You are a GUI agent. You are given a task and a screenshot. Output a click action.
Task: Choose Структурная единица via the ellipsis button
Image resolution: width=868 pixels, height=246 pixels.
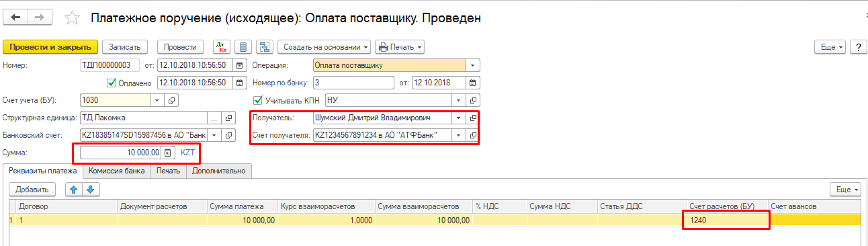click(x=214, y=118)
